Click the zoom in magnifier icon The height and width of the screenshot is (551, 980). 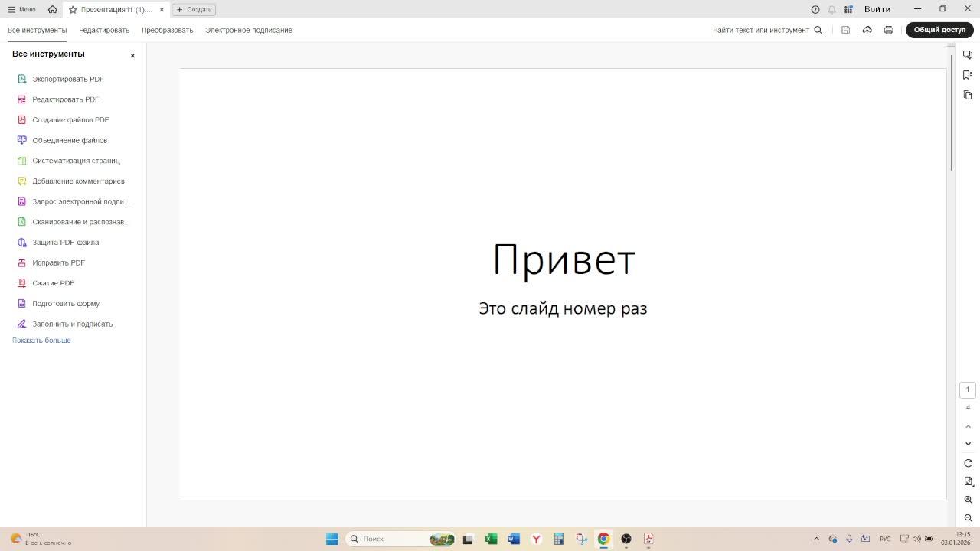[x=968, y=500]
